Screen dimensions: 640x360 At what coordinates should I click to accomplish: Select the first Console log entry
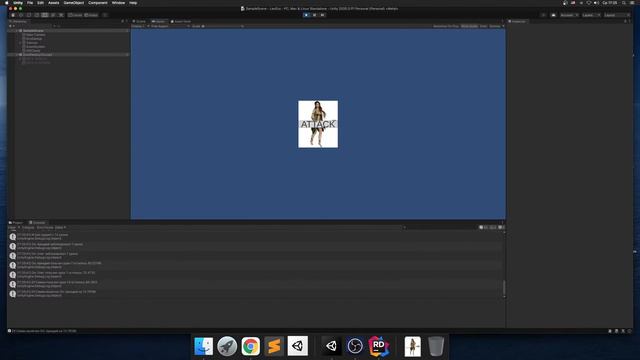click(x=256, y=236)
